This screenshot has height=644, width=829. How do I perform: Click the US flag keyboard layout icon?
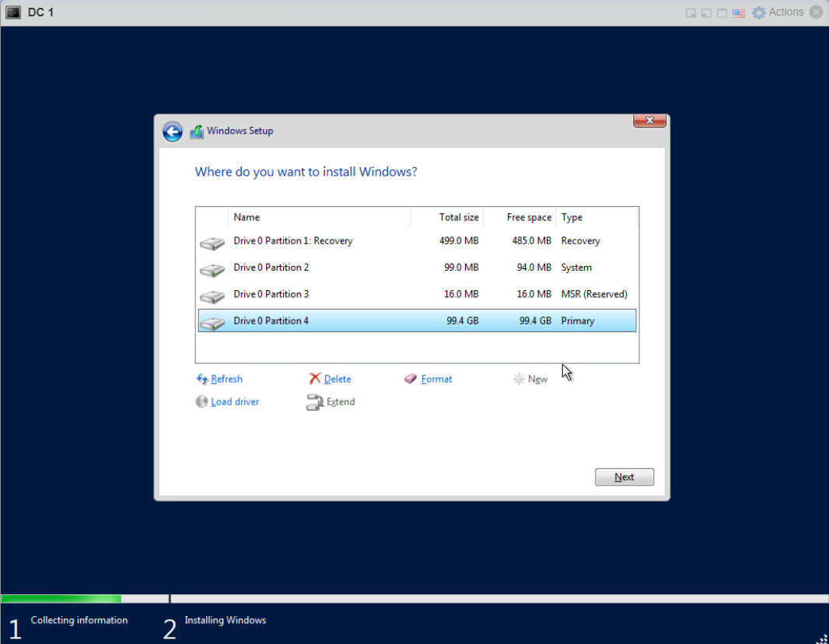pyautogui.click(x=739, y=12)
